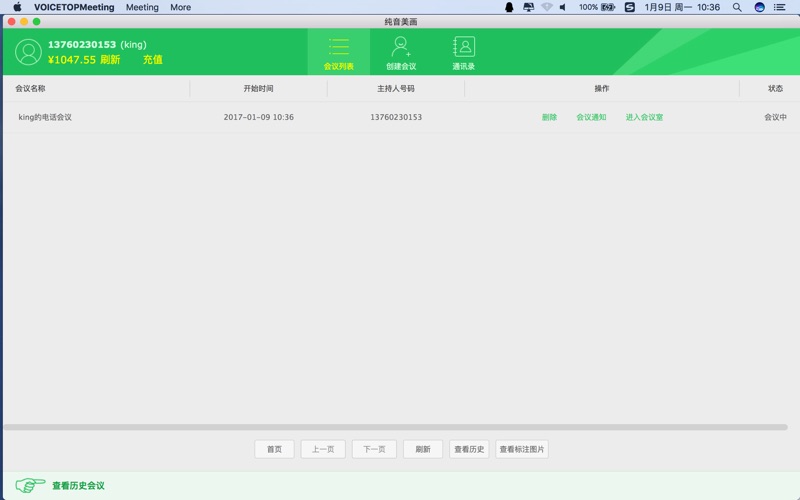
Task: Click 会议通知 meeting notification link
Action: 591,117
